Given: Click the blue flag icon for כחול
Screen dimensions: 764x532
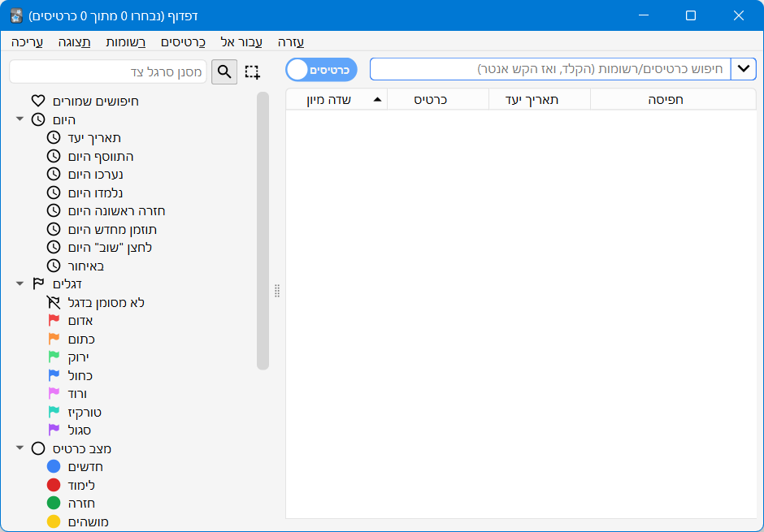Looking at the screenshot, I should (x=54, y=375).
